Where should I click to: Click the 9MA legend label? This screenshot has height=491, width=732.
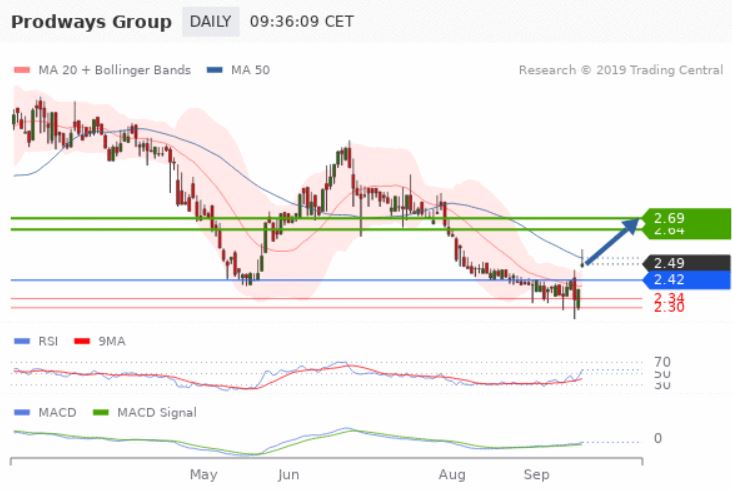[x=112, y=341]
